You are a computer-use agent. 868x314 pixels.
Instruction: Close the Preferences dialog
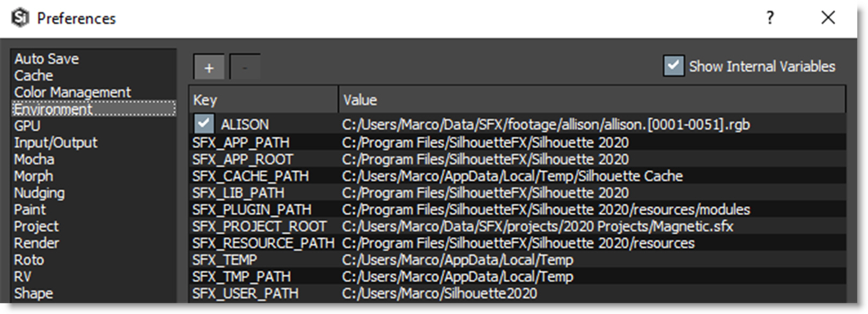828,18
